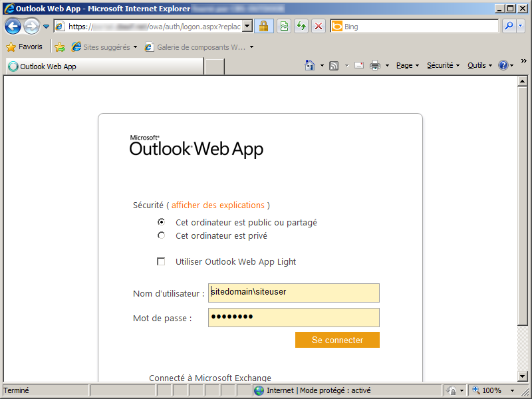Expand the address bar history dropdown
Screen dimensions: 532x399
247,26
